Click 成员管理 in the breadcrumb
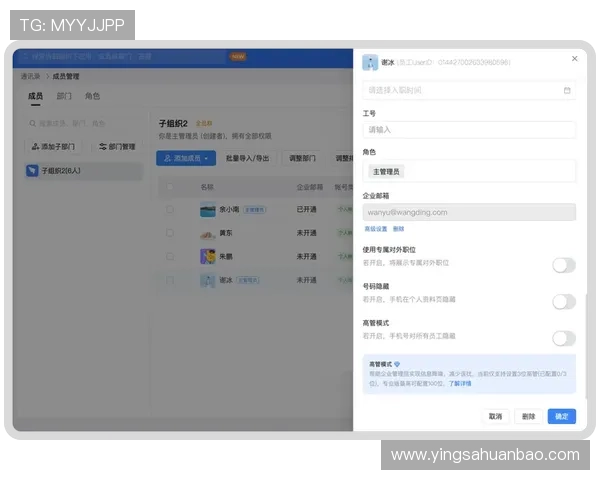 tap(65, 76)
